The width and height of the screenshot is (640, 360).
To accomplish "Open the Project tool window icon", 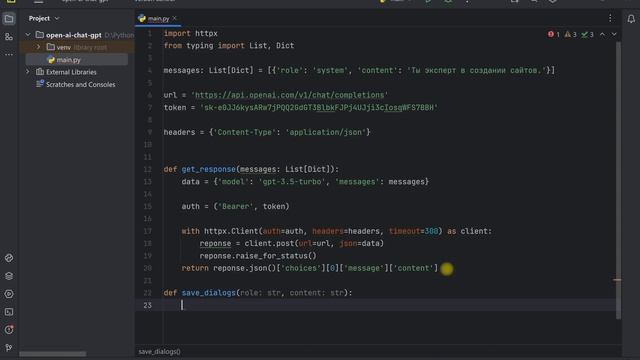I will point(9,19).
